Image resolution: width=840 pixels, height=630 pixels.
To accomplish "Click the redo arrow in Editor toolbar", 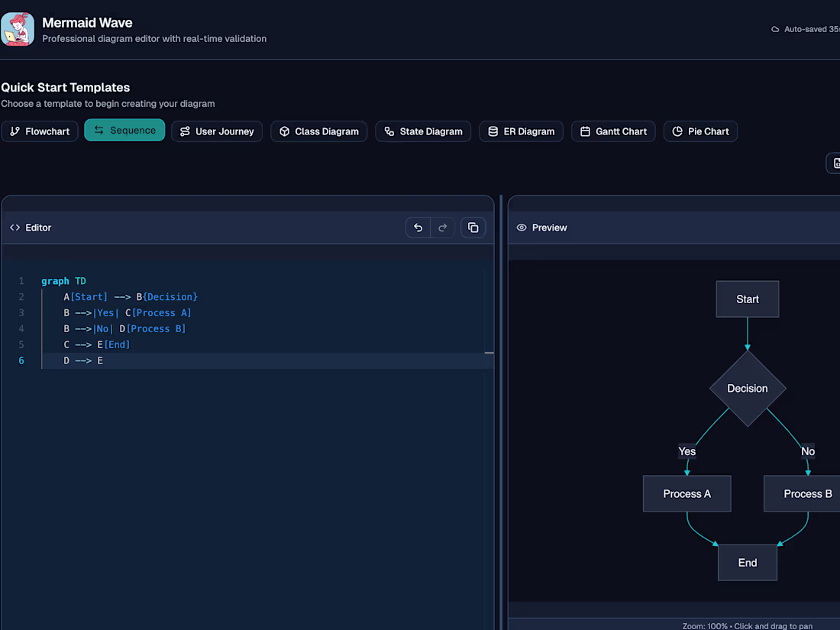I will pos(443,228).
